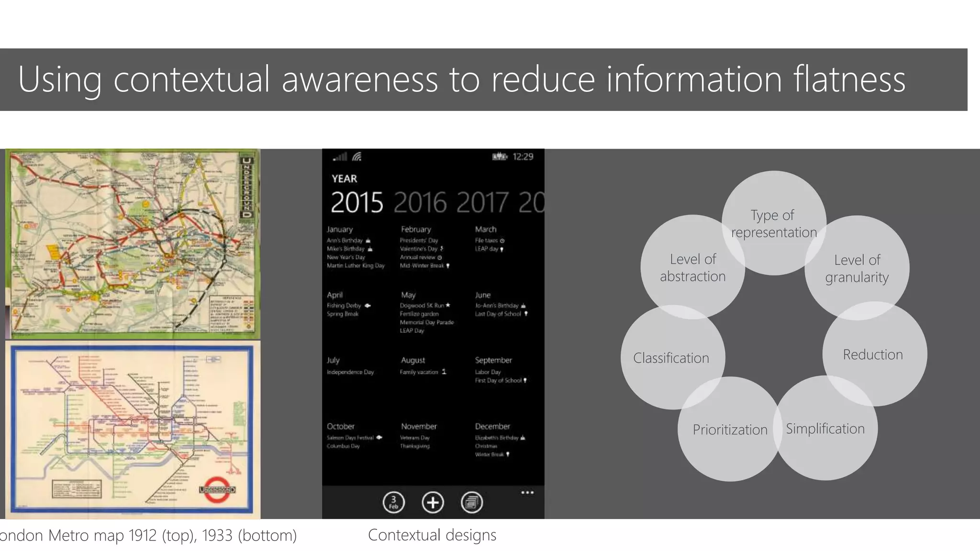Click the 'Prioritization' circle
Image resolution: width=980 pixels, height=551 pixels.
pyautogui.click(x=730, y=429)
